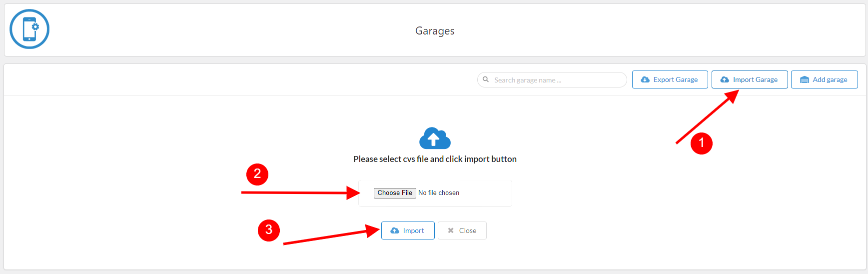868x274 pixels.
Task: Click the magnifier icon in search box
Action: [486, 79]
